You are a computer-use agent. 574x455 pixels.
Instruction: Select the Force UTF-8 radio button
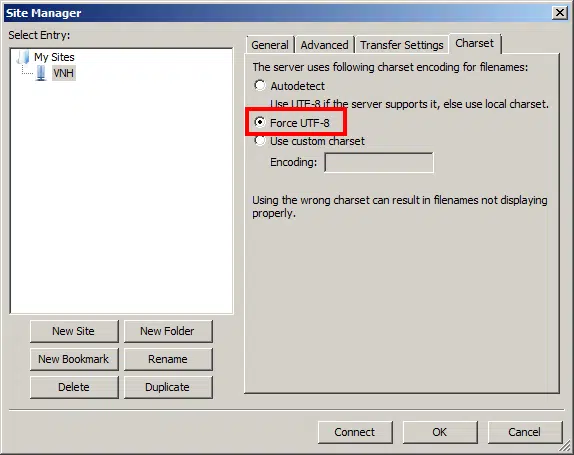(260, 122)
